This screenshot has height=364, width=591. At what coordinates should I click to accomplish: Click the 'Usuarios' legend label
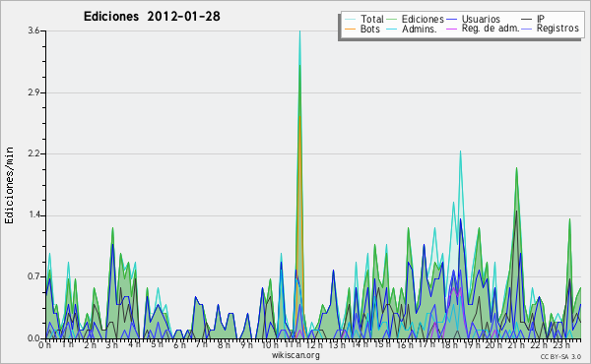point(481,19)
